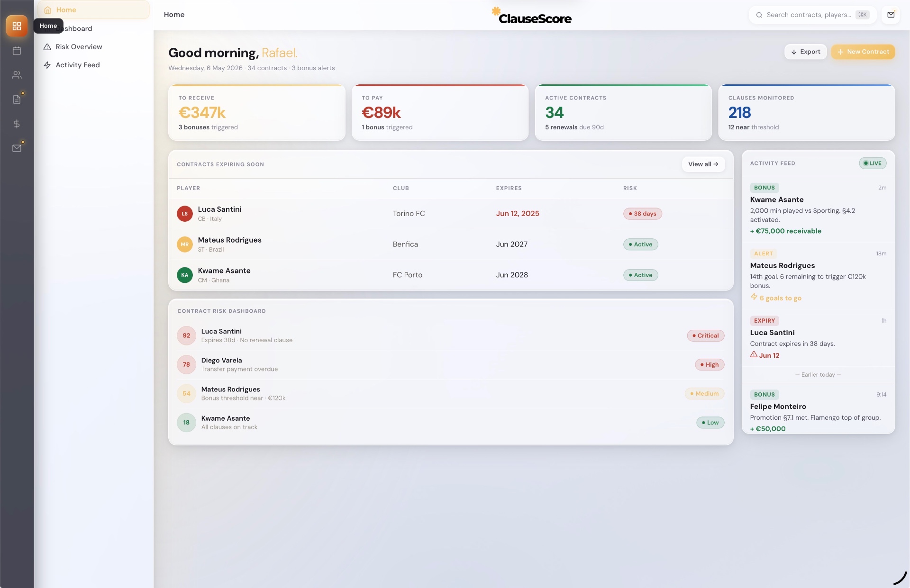Open Diego Varela risk row
Screen dimensions: 910x588
click(451, 364)
